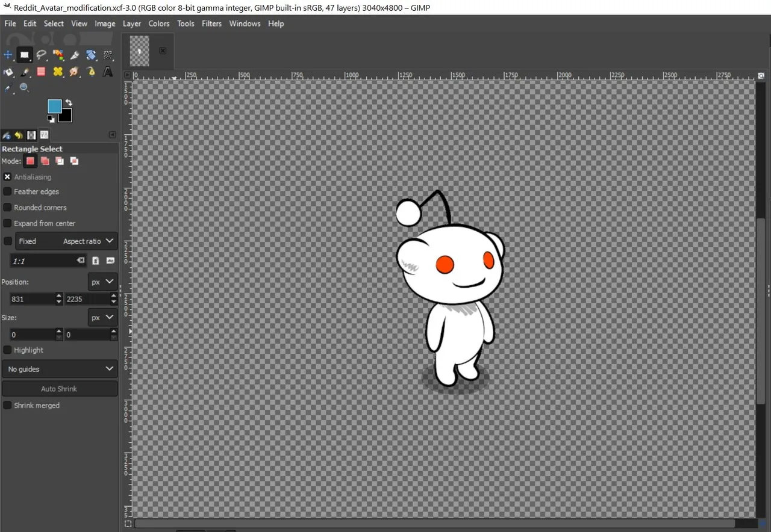This screenshot has height=532, width=771.
Task: Set mode to subtract from selection
Action: (x=59, y=161)
